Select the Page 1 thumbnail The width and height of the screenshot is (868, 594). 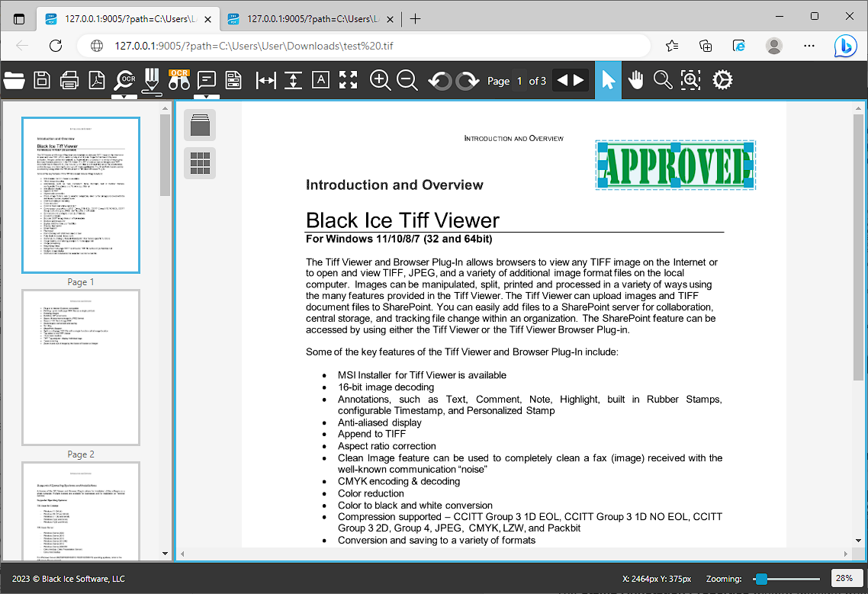click(81, 195)
